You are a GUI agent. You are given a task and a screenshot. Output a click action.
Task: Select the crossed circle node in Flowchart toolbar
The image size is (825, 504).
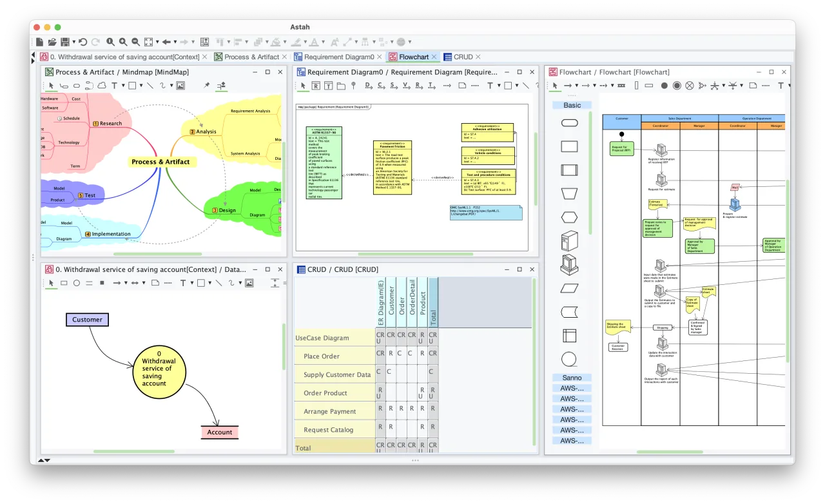tap(689, 85)
